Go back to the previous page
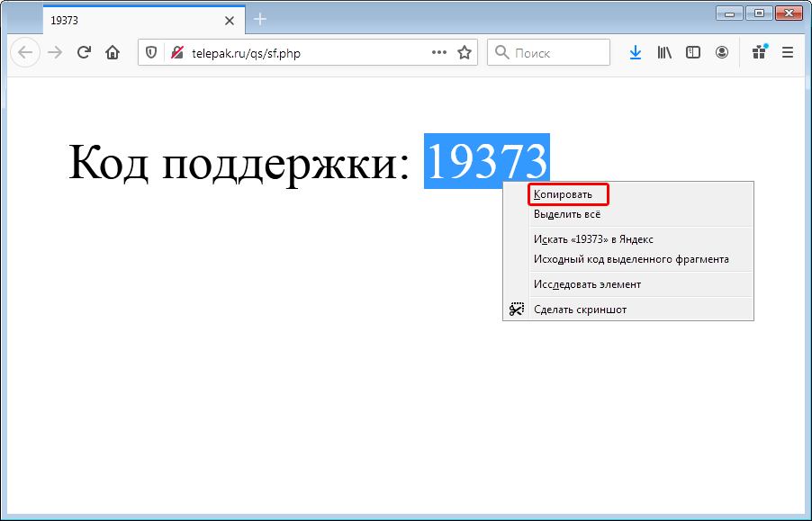Screen dimensions: 812x521 pyautogui.click(x=25, y=52)
